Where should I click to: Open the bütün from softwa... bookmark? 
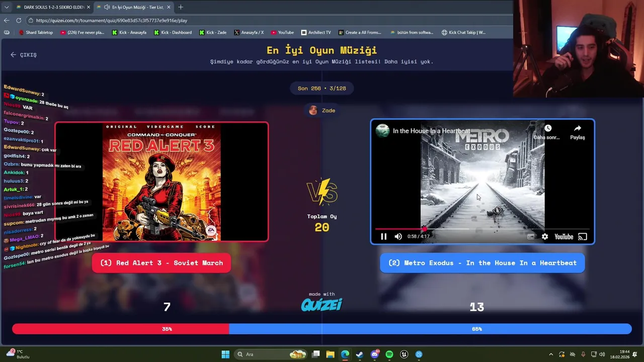click(412, 33)
